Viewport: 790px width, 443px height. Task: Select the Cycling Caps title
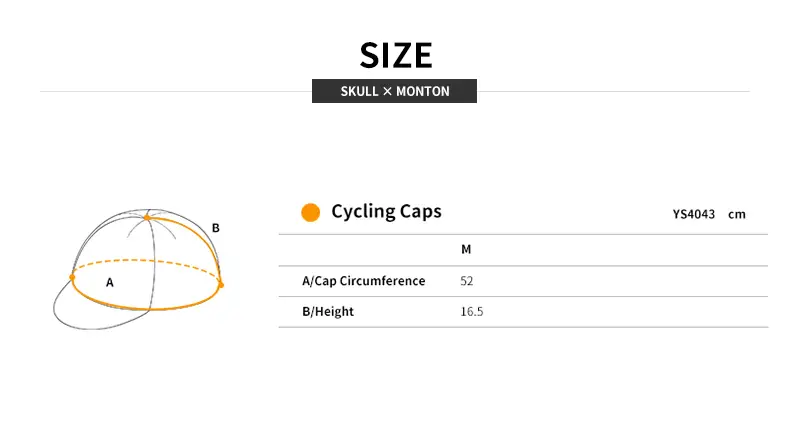(x=386, y=211)
